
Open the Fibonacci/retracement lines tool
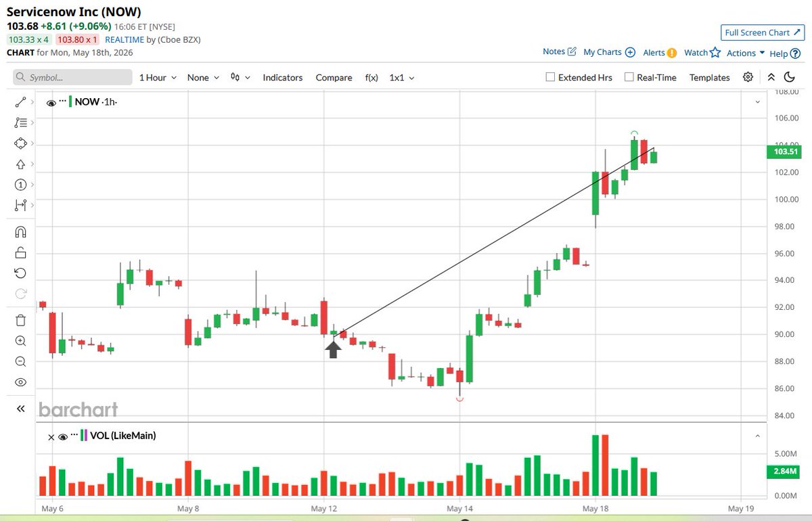pyautogui.click(x=20, y=122)
